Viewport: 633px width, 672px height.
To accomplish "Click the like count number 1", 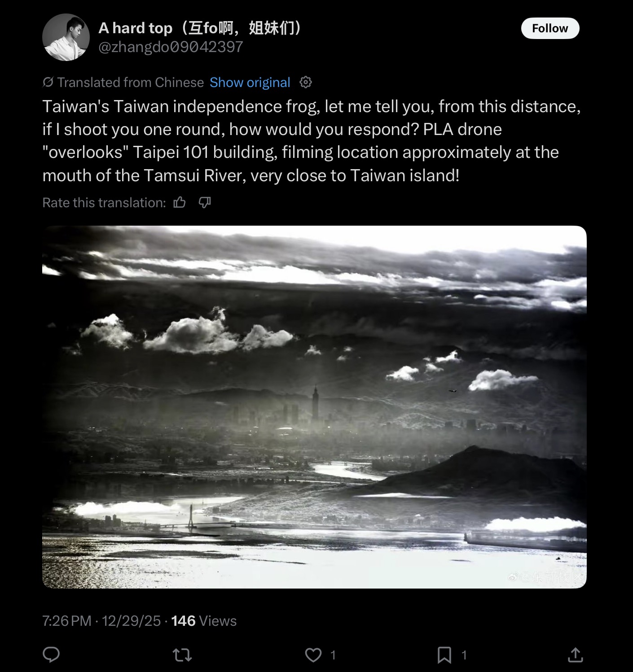I will click(333, 655).
